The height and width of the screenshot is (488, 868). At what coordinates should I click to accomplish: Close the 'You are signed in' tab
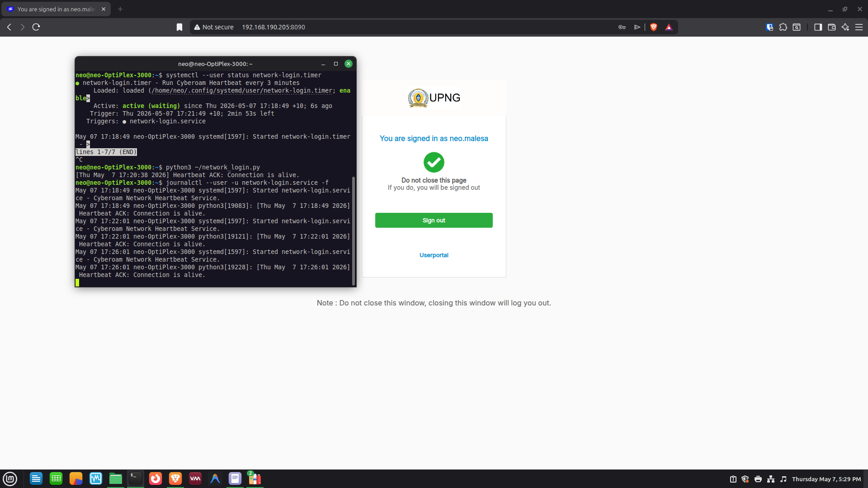104,9
